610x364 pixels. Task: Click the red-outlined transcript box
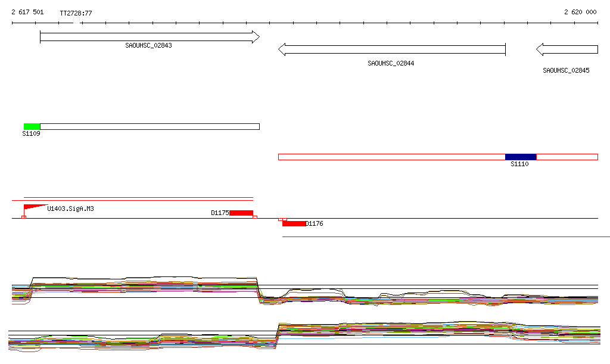[x=438, y=157]
